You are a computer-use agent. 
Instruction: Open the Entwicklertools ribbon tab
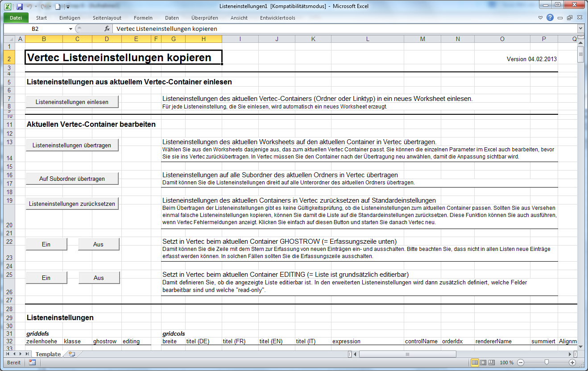pyautogui.click(x=277, y=18)
